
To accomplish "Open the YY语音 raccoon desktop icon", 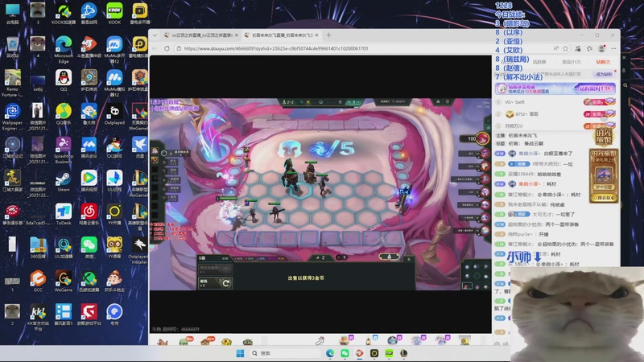I will click(114, 248).
